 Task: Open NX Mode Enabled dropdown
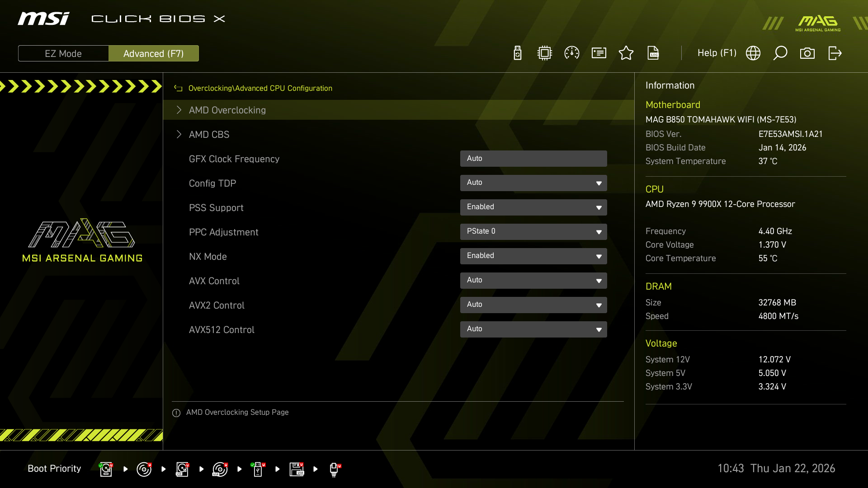(533, 256)
